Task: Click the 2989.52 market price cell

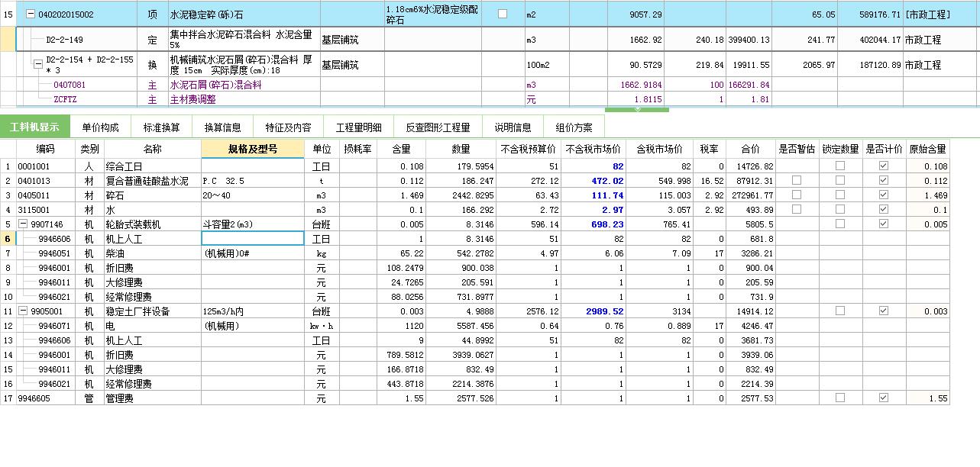Action: point(593,311)
